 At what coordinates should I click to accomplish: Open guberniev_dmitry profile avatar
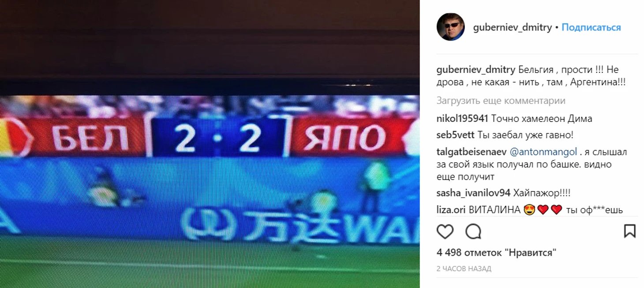click(450, 27)
